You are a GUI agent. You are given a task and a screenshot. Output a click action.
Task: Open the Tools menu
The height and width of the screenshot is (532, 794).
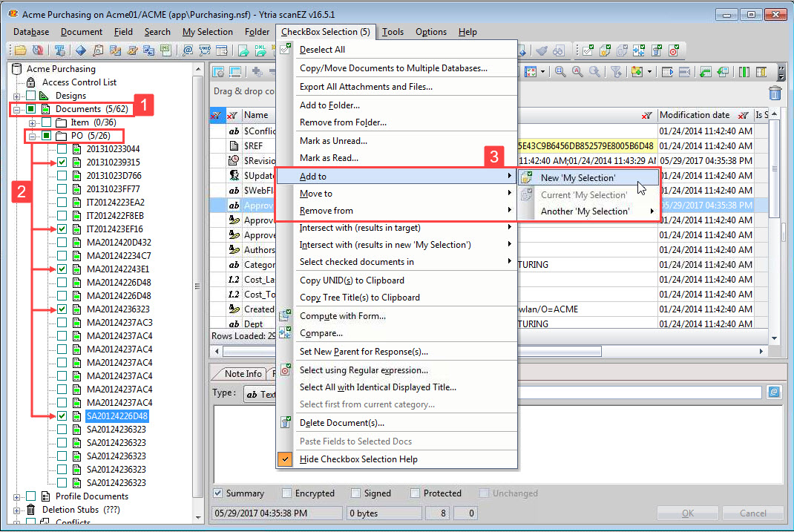pos(393,32)
